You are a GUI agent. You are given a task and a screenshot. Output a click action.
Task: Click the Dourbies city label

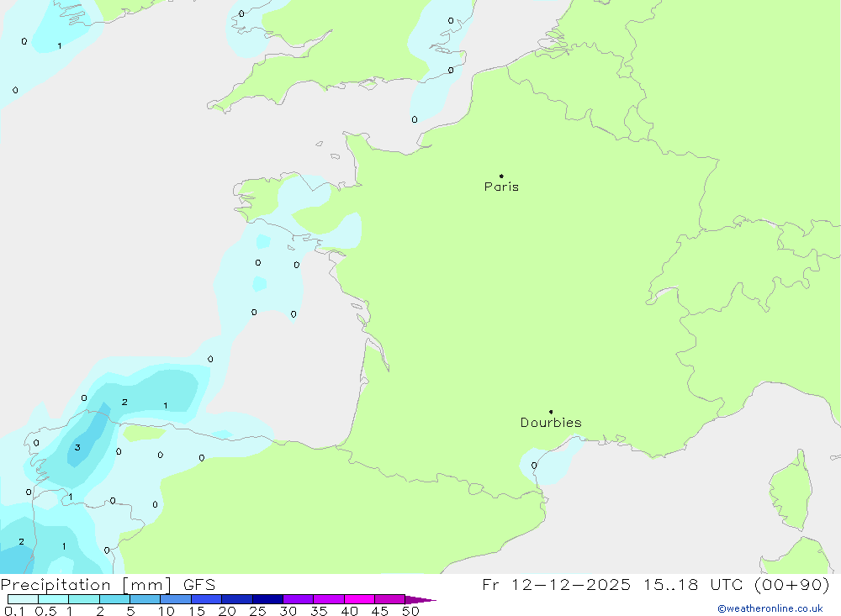pyautogui.click(x=551, y=423)
